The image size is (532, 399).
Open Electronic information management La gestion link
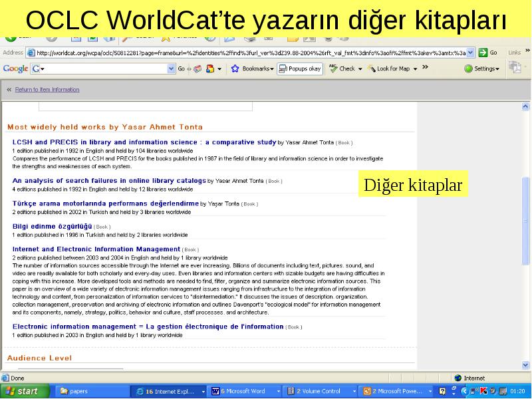[148, 327]
